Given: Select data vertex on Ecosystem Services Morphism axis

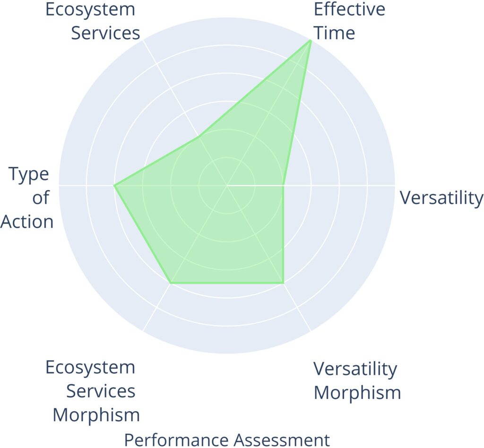Looking at the screenshot, I should (x=171, y=283).
